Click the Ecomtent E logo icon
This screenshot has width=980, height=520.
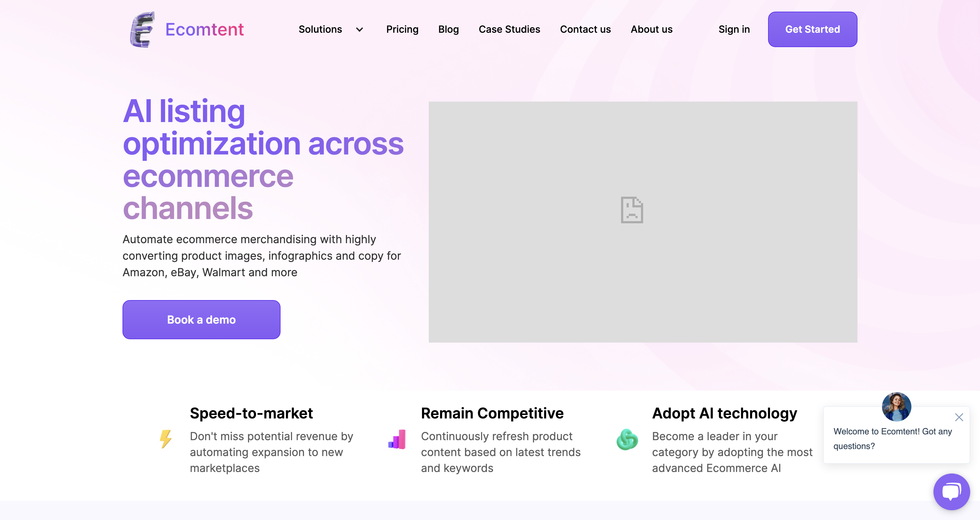tap(142, 29)
